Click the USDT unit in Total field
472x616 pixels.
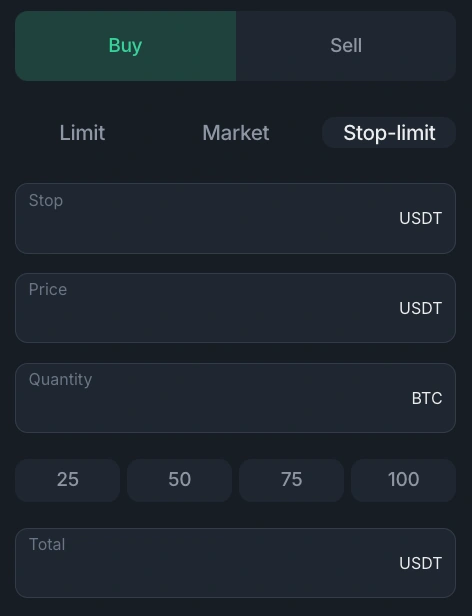[421, 563]
